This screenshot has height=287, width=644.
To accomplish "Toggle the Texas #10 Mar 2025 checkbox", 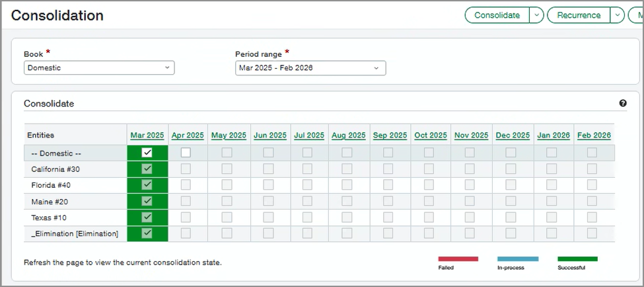I will pyautogui.click(x=147, y=217).
